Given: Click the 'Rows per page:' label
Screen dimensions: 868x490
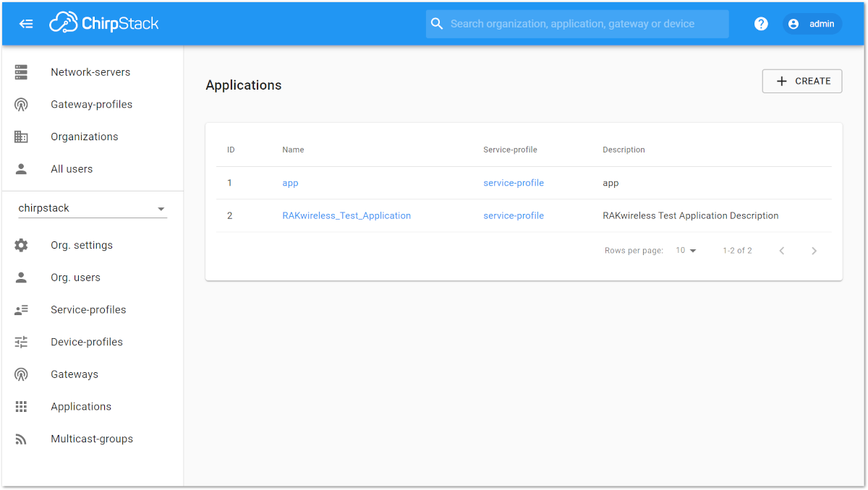Looking at the screenshot, I should pos(634,251).
